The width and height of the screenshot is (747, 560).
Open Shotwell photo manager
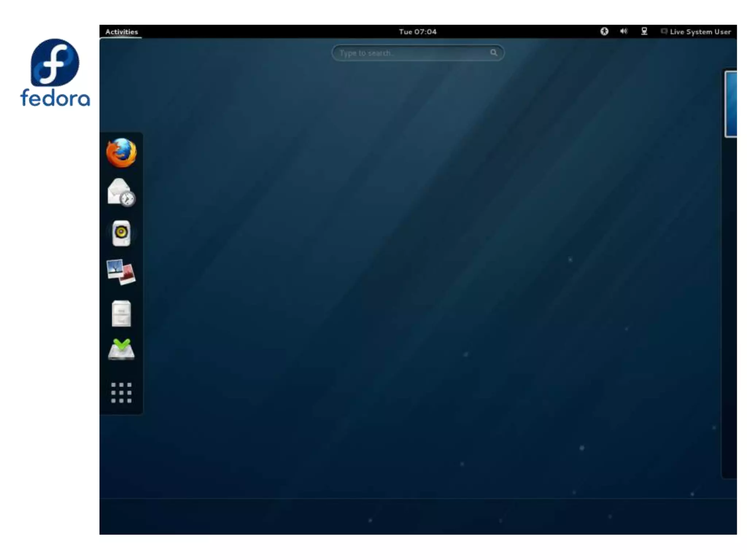point(121,272)
